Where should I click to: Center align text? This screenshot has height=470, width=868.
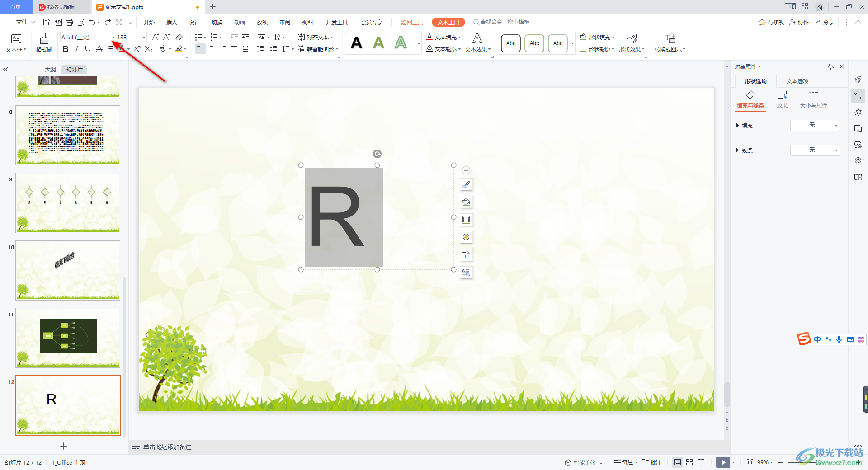(212, 49)
